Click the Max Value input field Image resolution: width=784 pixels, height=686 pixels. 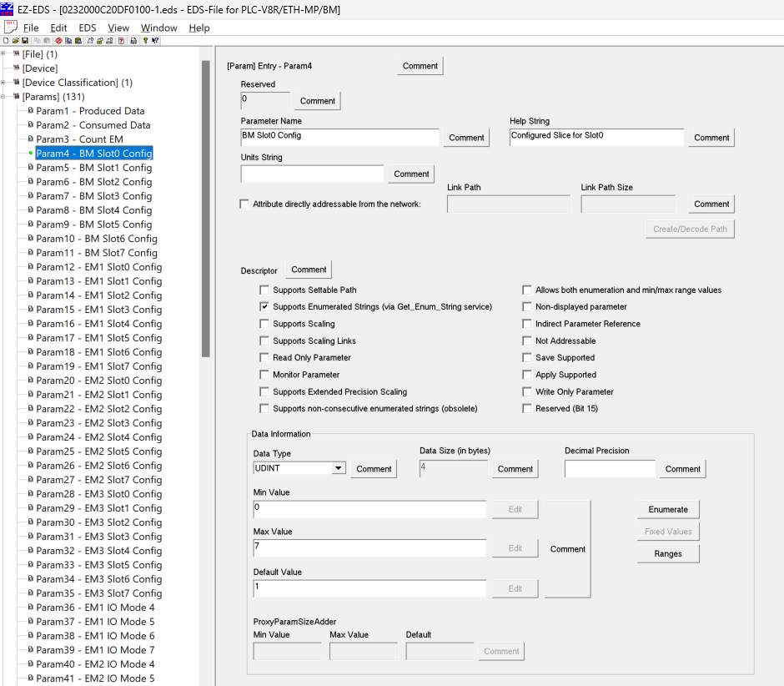369,548
